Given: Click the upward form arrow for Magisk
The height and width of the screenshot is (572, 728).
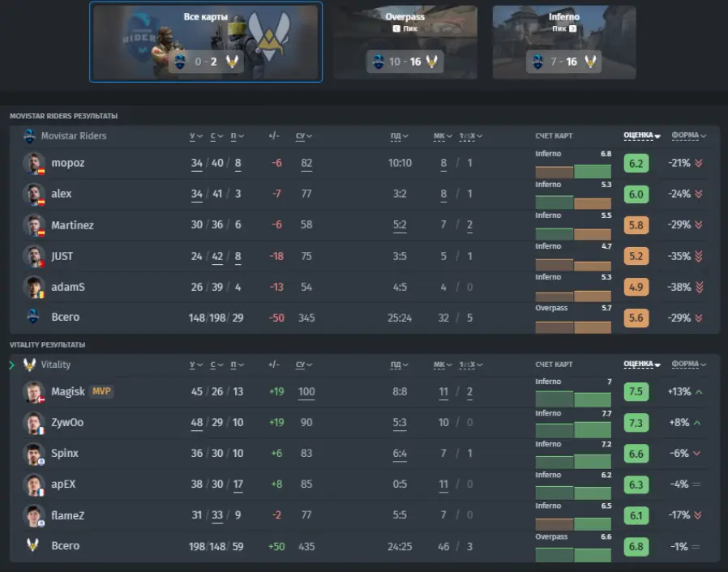Looking at the screenshot, I should click(699, 391).
